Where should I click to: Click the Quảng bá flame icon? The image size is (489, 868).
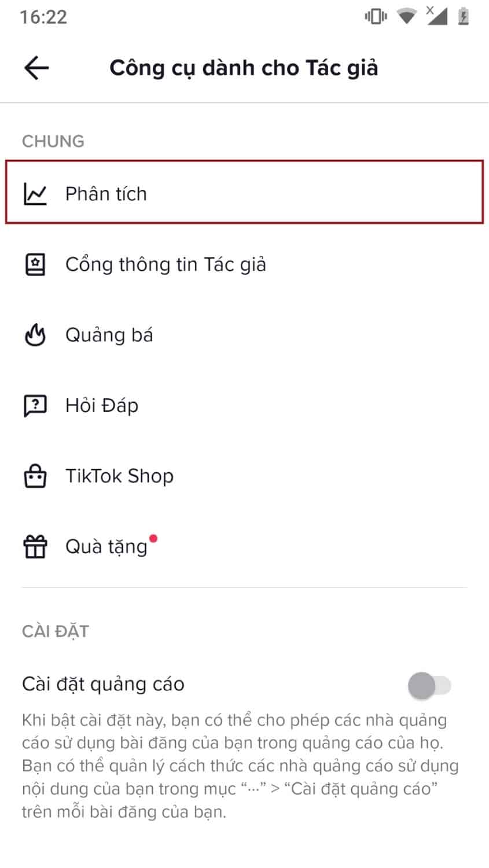35,335
